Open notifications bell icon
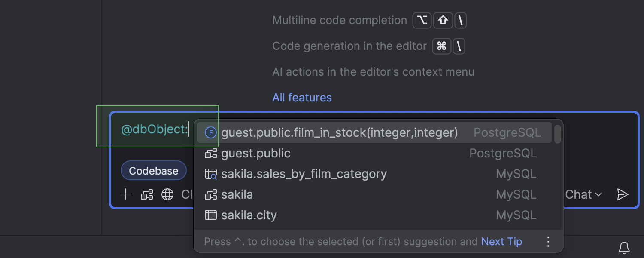644x258 pixels. tap(624, 248)
